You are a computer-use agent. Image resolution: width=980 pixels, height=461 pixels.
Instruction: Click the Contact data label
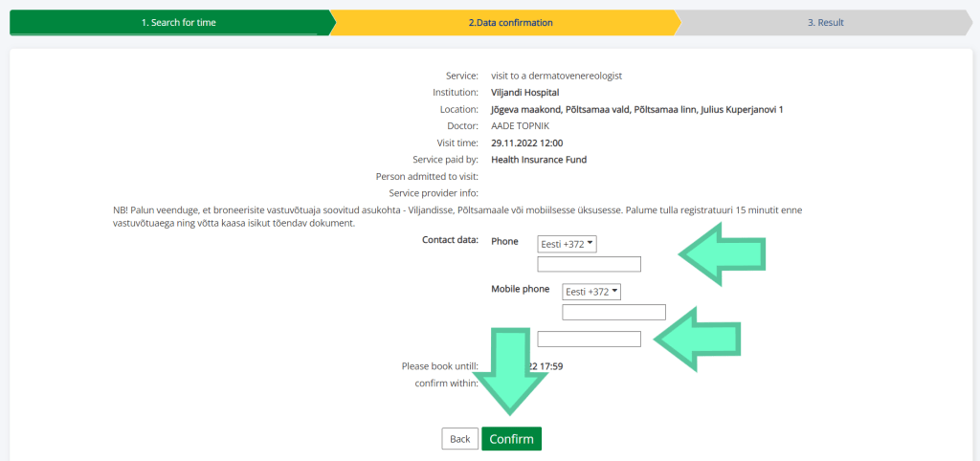click(450, 240)
